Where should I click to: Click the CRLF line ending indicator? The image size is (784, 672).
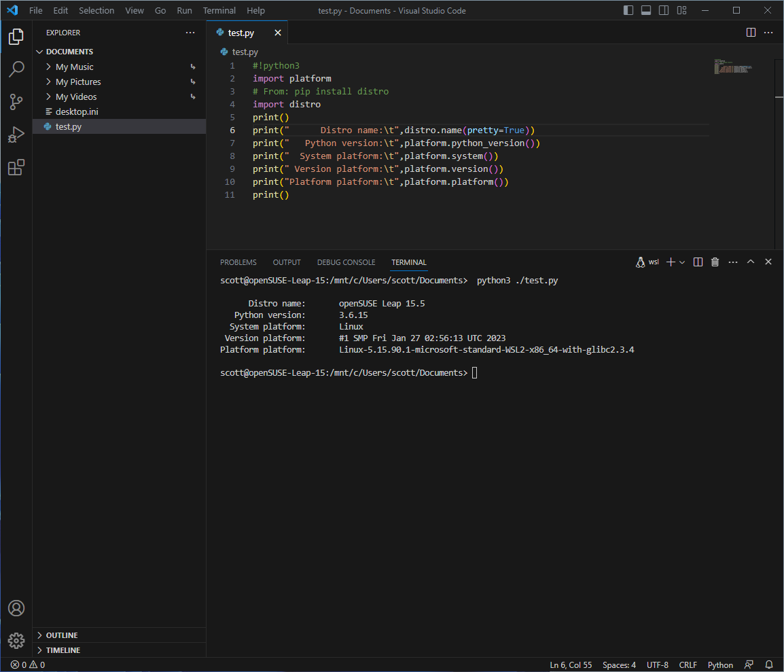[688, 665]
